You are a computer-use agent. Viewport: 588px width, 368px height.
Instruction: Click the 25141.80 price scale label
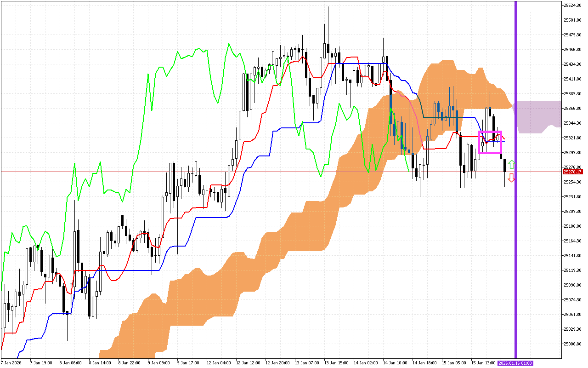point(572,255)
